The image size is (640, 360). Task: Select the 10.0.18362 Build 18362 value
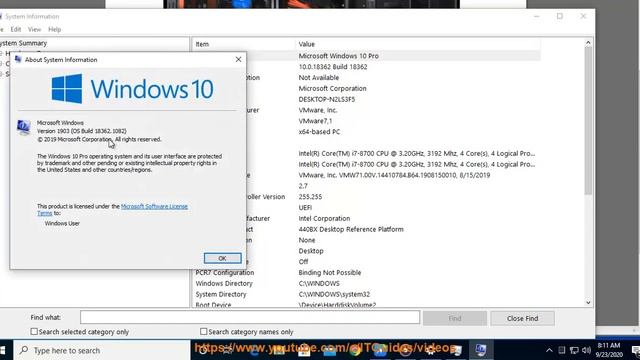(x=333, y=67)
